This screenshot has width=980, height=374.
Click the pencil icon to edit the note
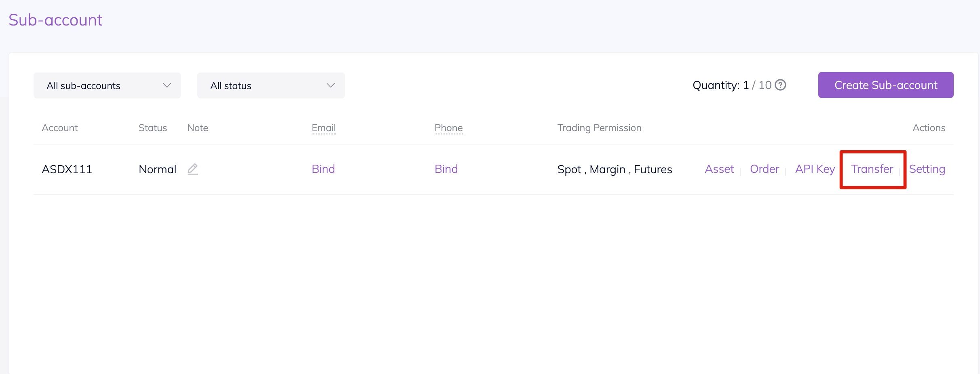pos(193,169)
